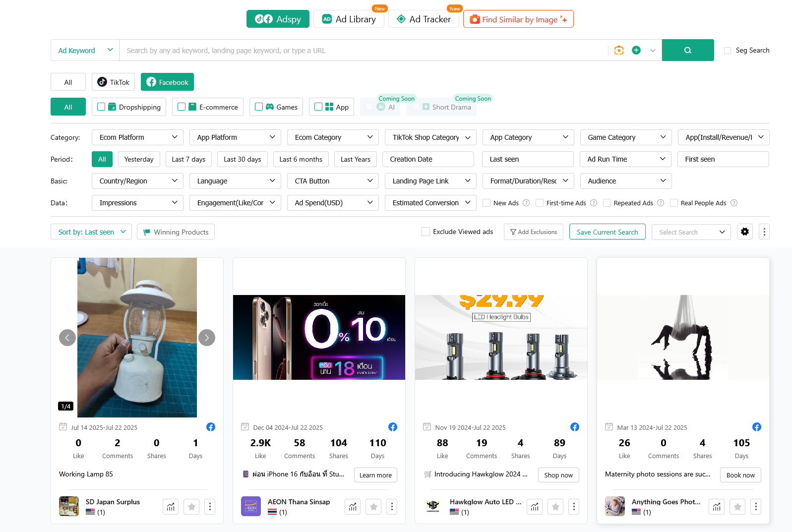Select the Adspy tab

278,19
